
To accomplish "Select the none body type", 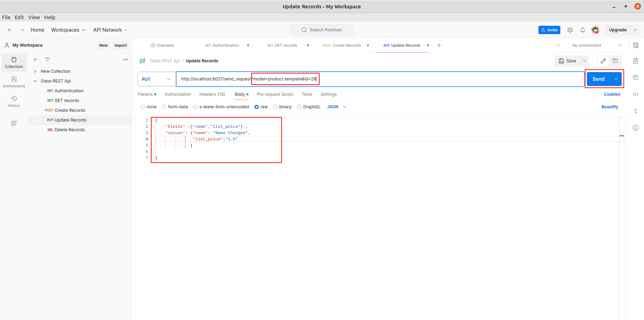I will click(143, 107).
